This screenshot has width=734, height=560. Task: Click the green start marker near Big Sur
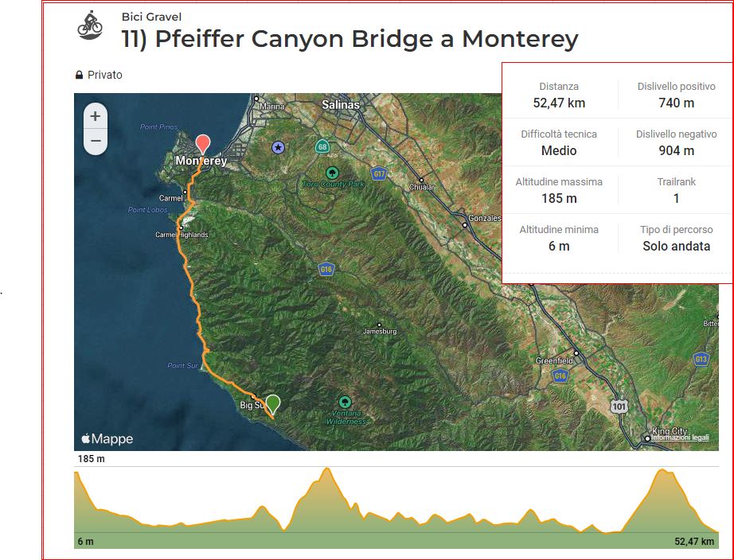[273, 404]
